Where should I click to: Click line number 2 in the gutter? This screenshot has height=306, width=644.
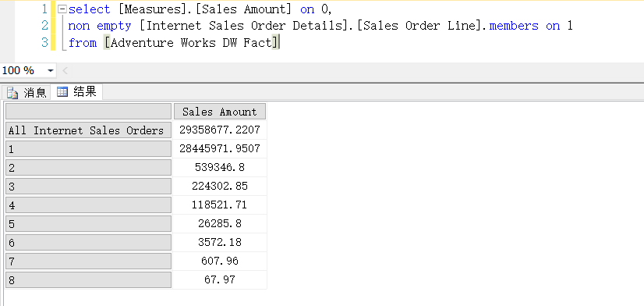click(x=44, y=26)
